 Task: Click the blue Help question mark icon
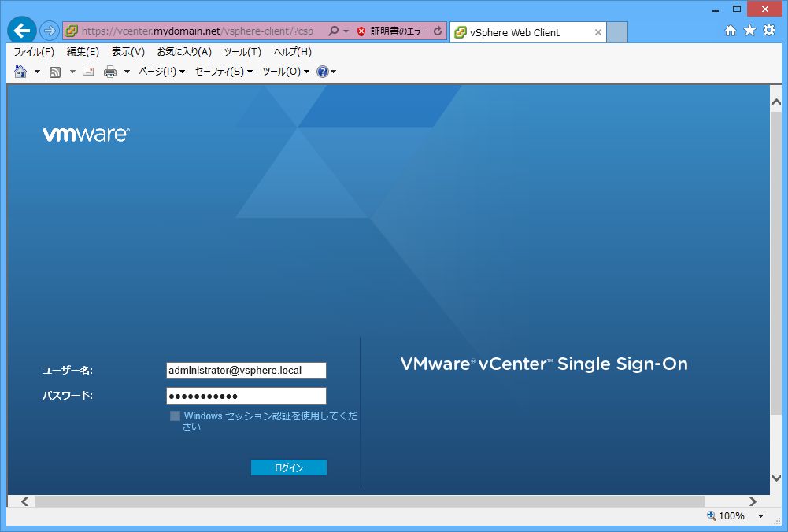pyautogui.click(x=322, y=72)
